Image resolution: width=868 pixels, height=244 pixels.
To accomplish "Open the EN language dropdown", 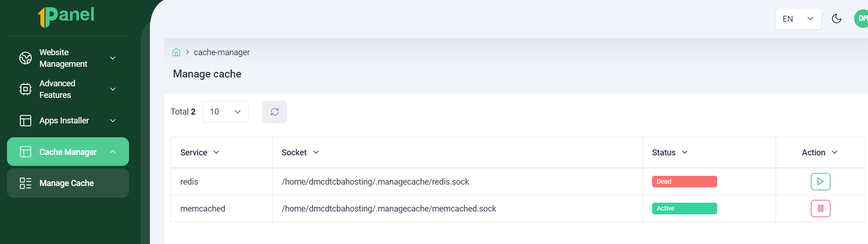I will 798,19.
